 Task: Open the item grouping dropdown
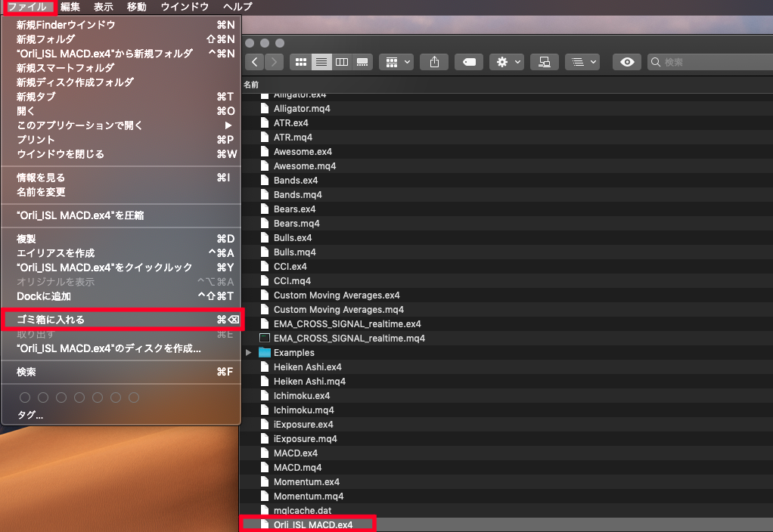[x=397, y=62]
